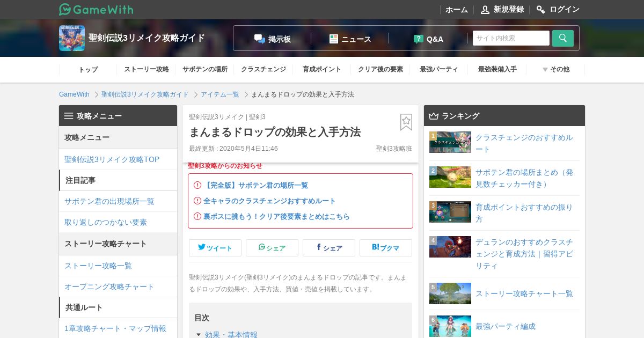The height and width of the screenshot is (338, 644).
Task: Open the 最強装備入手 navigation tab
Action: coord(497,69)
